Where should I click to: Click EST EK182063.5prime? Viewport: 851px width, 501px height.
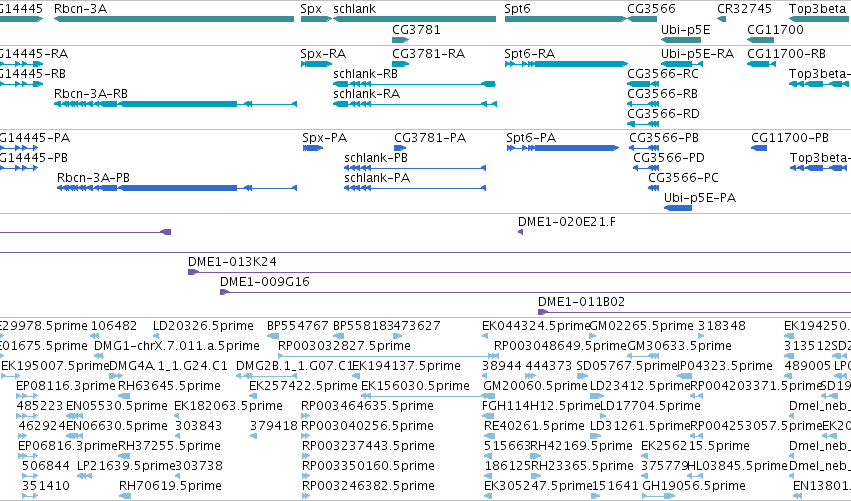tap(228, 406)
